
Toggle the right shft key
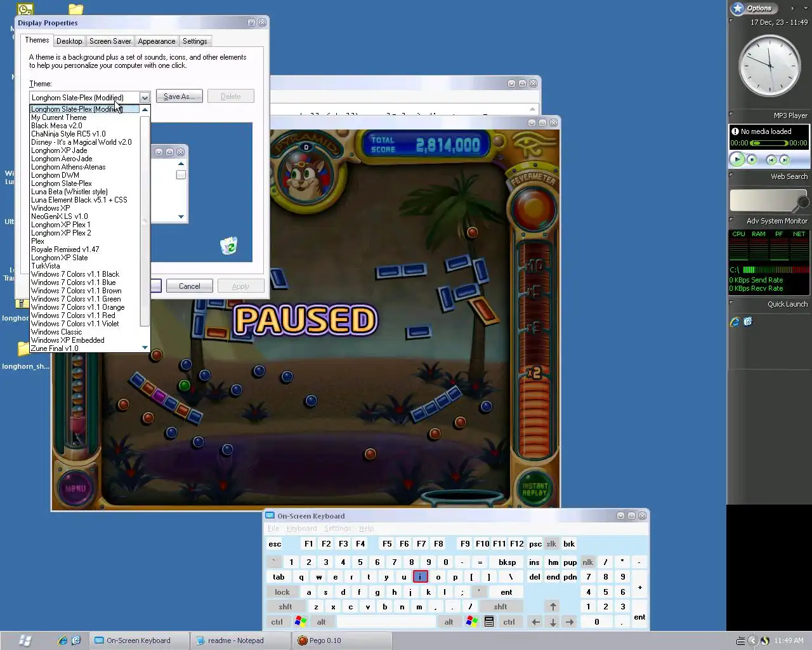coord(501,607)
